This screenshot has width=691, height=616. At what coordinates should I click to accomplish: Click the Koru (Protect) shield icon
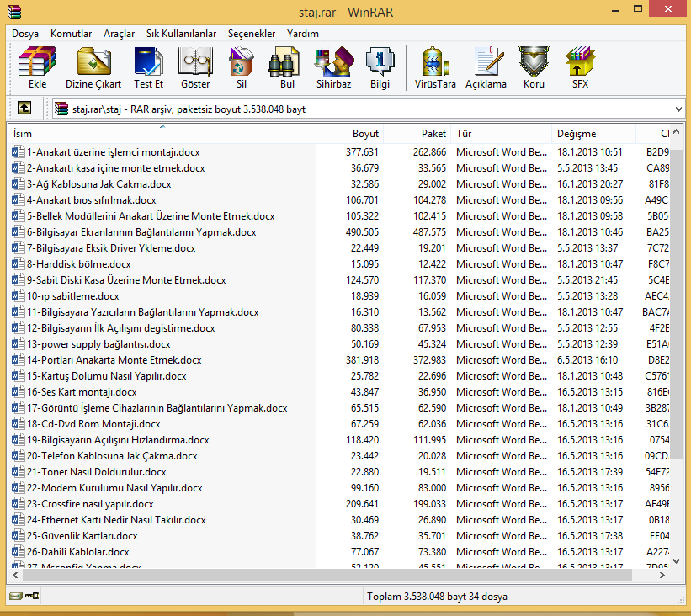tap(534, 61)
